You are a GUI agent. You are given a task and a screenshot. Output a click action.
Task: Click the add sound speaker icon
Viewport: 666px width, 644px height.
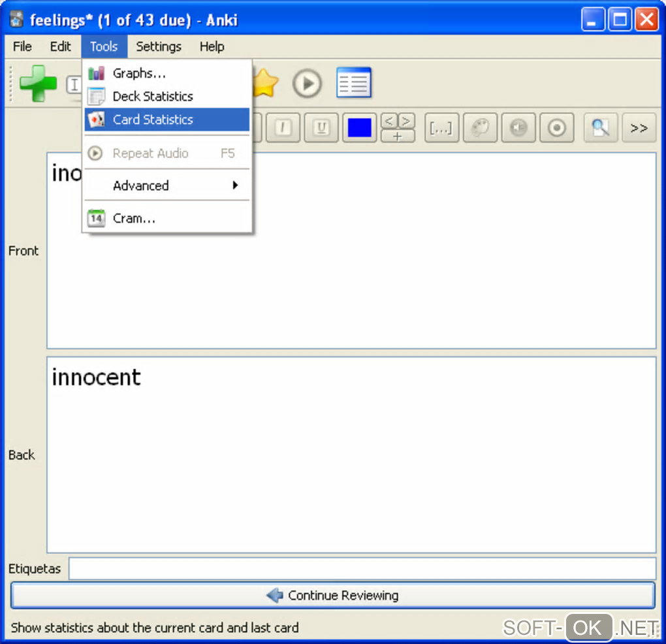[518, 127]
